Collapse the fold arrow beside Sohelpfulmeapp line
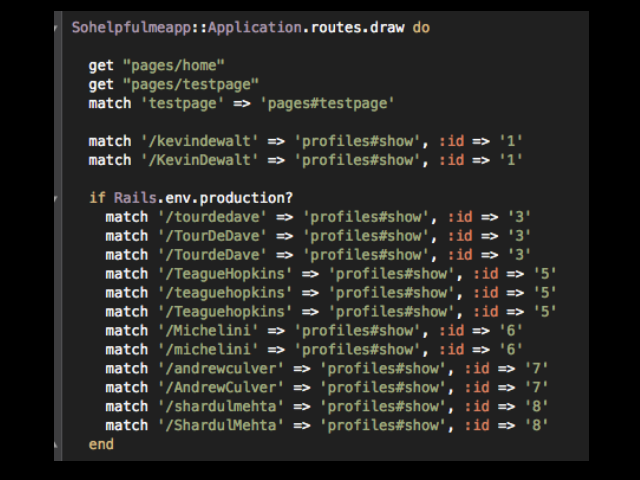 (x=57, y=28)
